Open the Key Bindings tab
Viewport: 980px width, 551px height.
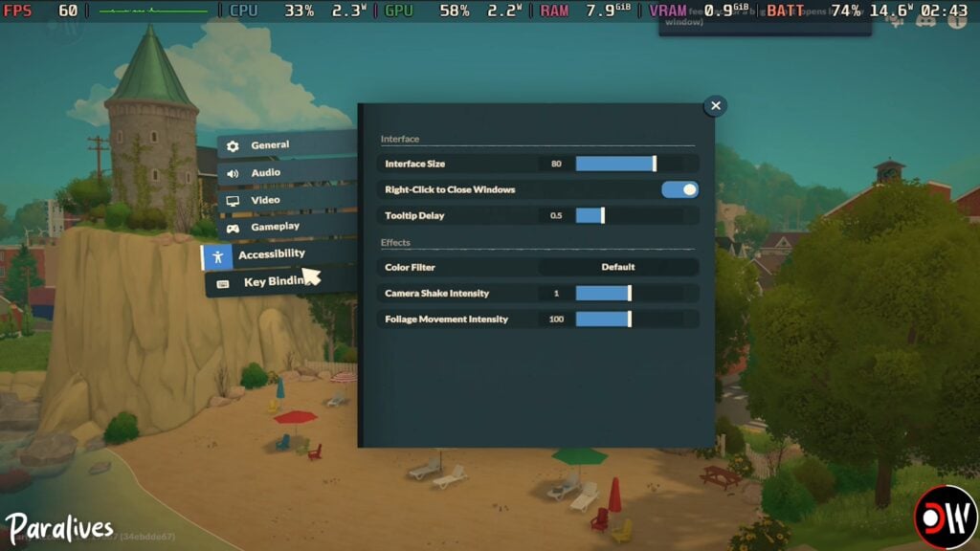(x=281, y=282)
